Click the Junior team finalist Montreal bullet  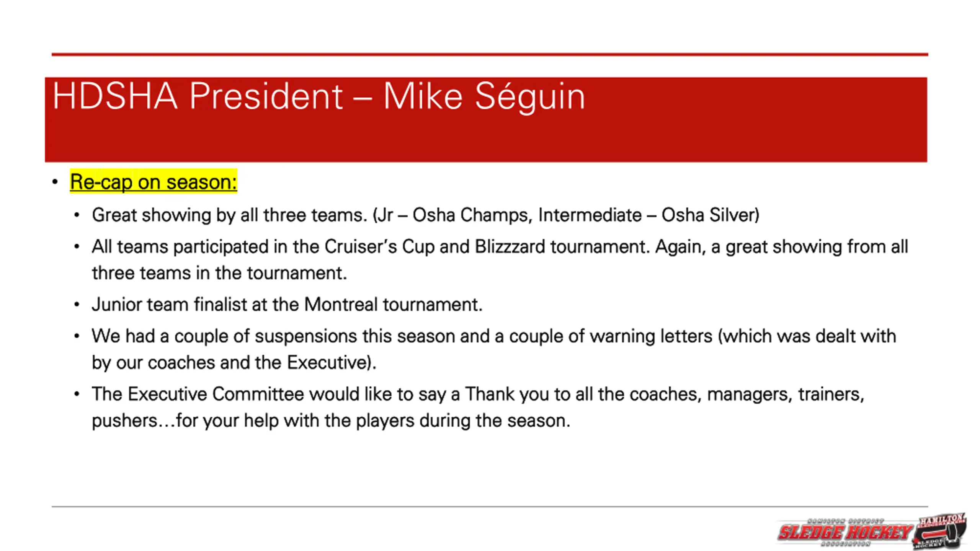coord(287,305)
